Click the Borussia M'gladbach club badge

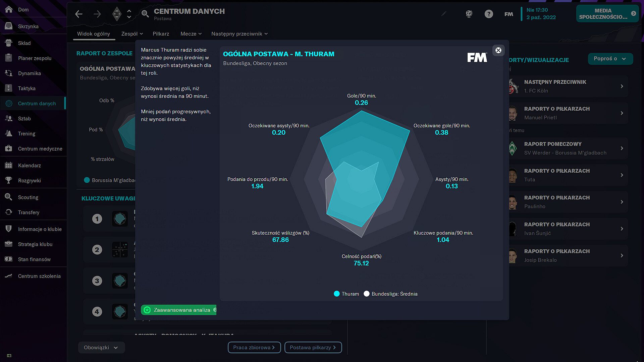click(117, 14)
